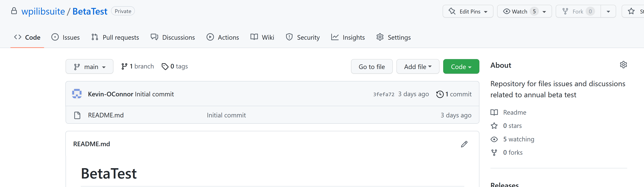Viewport: 644px width, 187px height.
Task: Open the Edit Pins dropdown
Action: [x=468, y=11]
